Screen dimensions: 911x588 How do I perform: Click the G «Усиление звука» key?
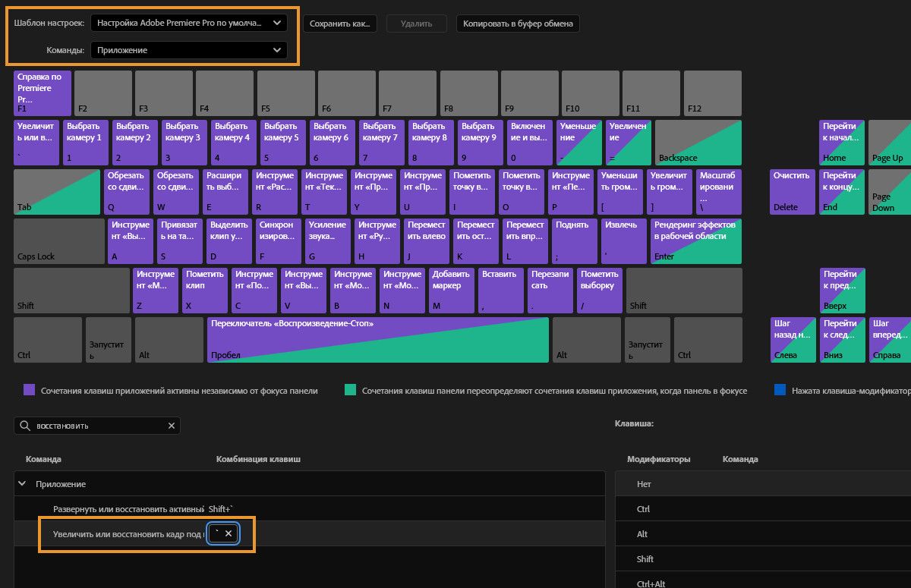coord(327,241)
